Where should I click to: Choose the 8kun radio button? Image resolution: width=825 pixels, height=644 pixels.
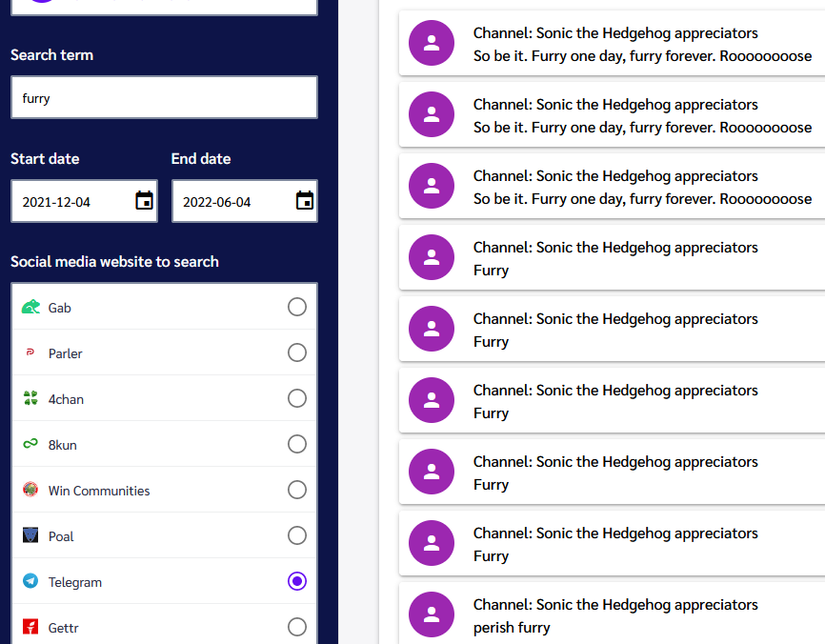point(297,444)
